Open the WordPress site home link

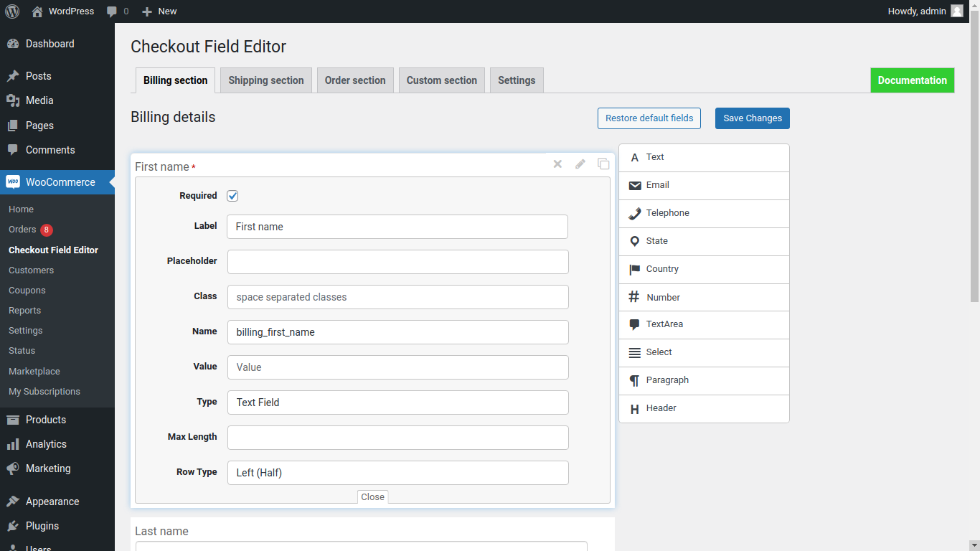(x=62, y=11)
